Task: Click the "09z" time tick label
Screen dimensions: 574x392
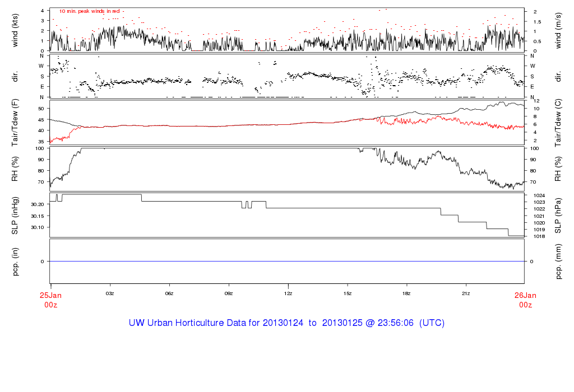Action: pos(229,293)
